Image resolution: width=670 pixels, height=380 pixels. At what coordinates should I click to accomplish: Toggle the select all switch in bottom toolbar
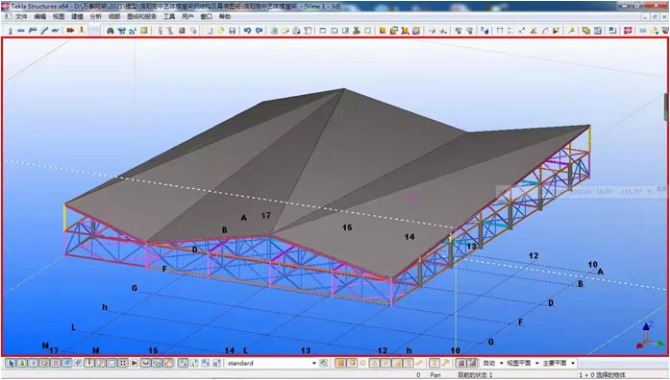10,363
